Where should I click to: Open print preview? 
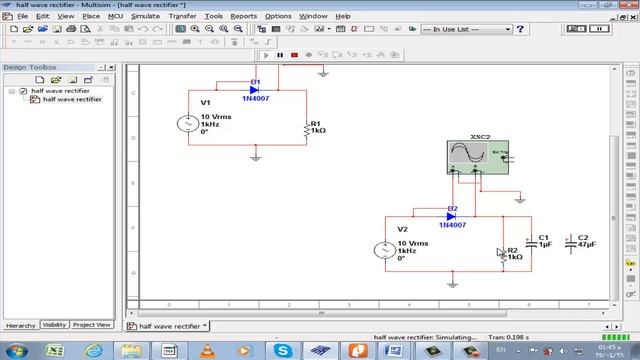(85, 29)
